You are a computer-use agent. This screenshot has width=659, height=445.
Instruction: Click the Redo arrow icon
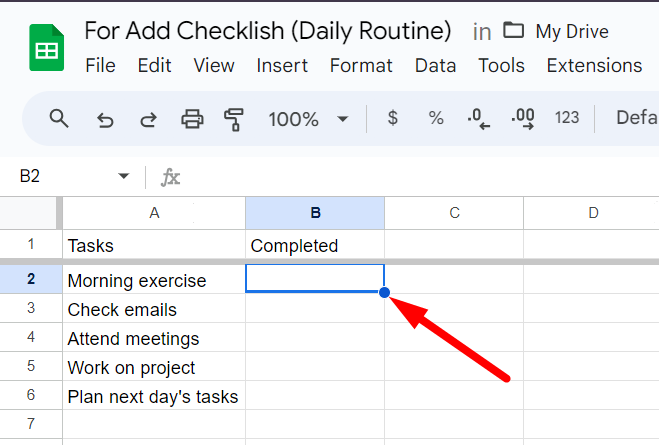148,120
